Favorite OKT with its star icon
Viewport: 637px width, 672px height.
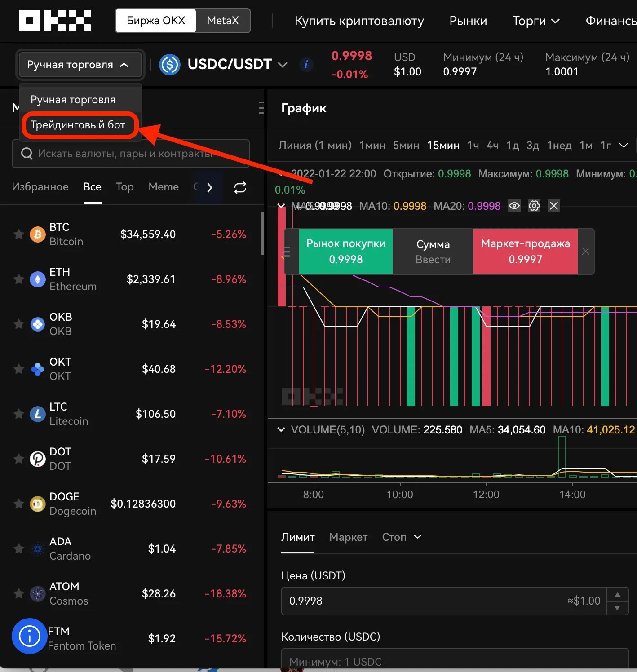[18, 369]
